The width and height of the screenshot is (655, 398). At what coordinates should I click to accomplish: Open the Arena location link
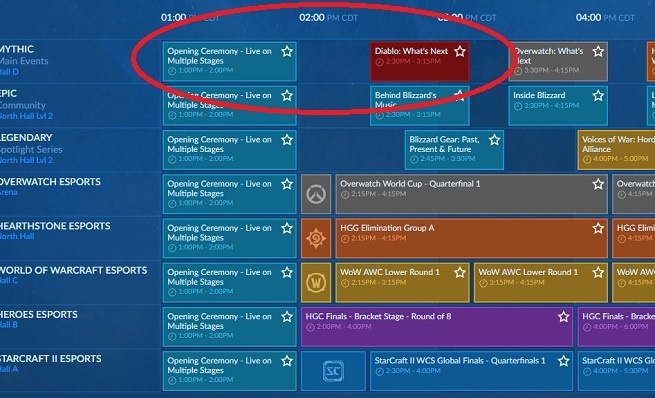tap(9, 193)
